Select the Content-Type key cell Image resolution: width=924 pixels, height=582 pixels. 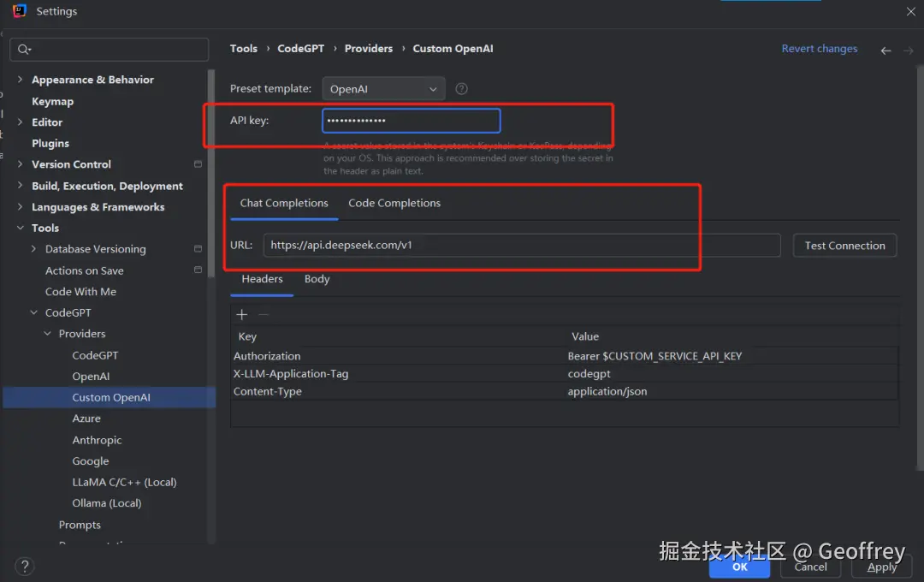tap(398, 391)
